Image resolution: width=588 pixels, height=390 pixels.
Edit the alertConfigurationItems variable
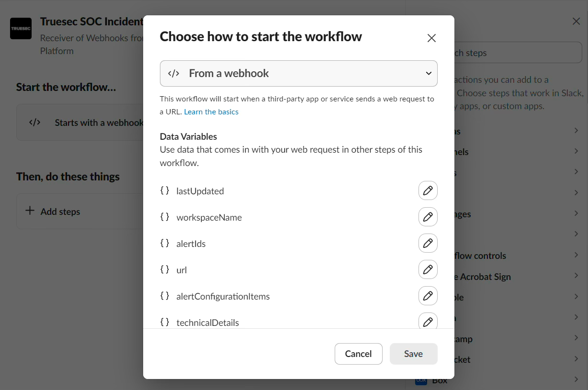pos(428,296)
